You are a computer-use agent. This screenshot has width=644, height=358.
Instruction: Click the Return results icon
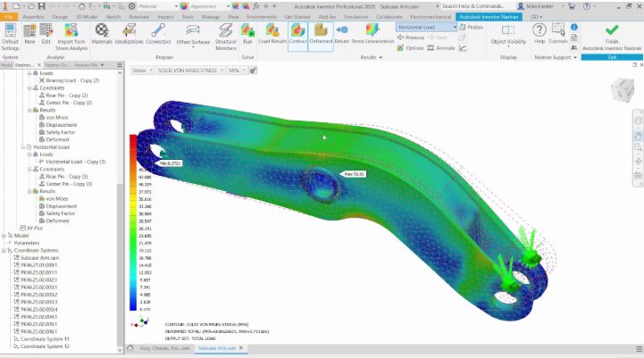342,35
